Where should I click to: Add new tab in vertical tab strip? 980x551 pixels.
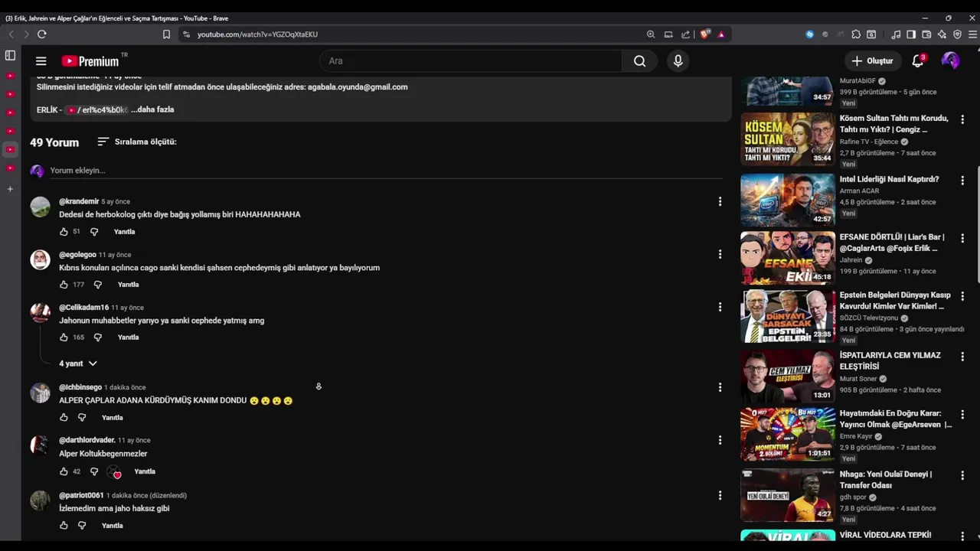[x=10, y=189]
